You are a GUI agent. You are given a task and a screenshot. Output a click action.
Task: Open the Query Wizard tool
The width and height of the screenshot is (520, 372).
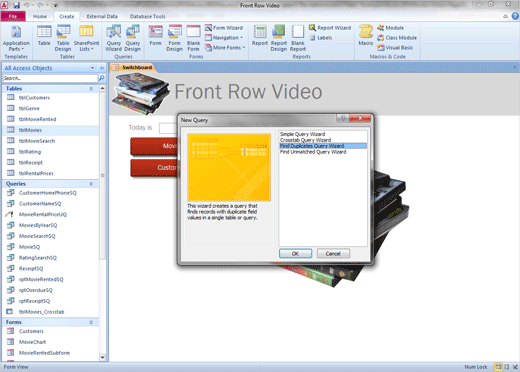pyautogui.click(x=113, y=39)
